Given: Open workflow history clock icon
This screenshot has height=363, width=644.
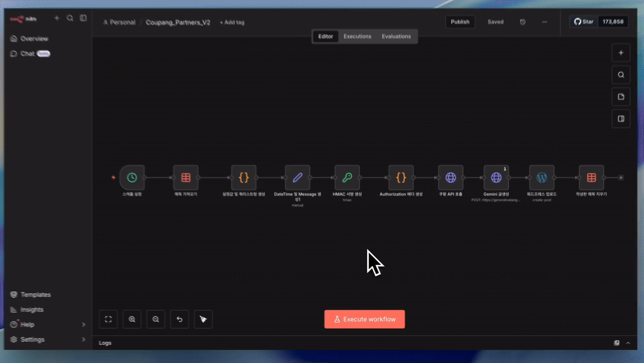Looking at the screenshot, I should (523, 22).
